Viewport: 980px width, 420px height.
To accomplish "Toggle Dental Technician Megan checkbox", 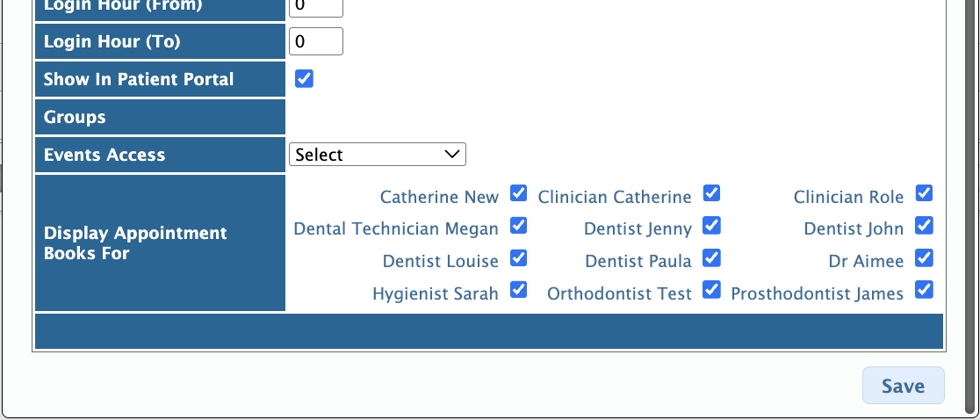I will point(518,225).
